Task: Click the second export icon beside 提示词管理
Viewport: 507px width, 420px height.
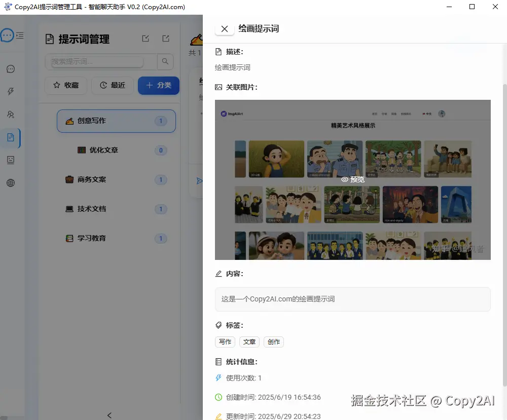Action: (x=166, y=39)
